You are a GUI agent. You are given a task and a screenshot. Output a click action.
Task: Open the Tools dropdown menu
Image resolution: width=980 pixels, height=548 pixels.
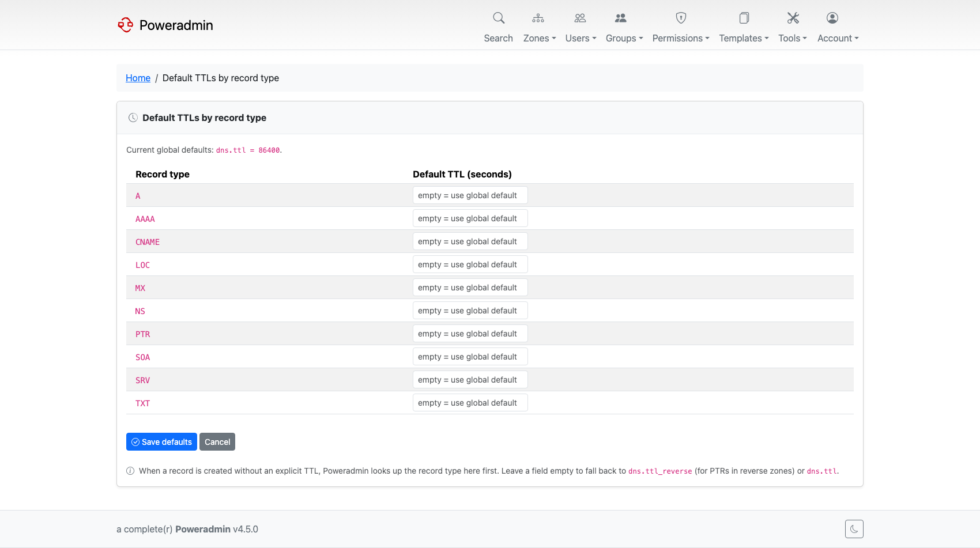coord(793,38)
